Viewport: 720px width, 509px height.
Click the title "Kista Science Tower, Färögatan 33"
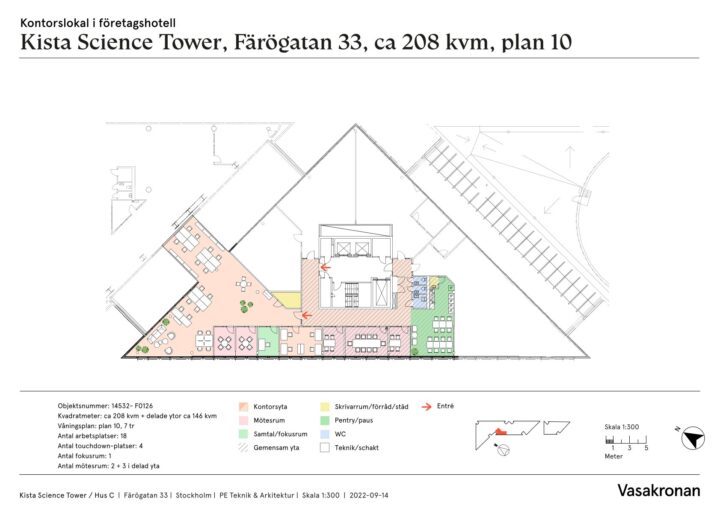[x=193, y=43]
